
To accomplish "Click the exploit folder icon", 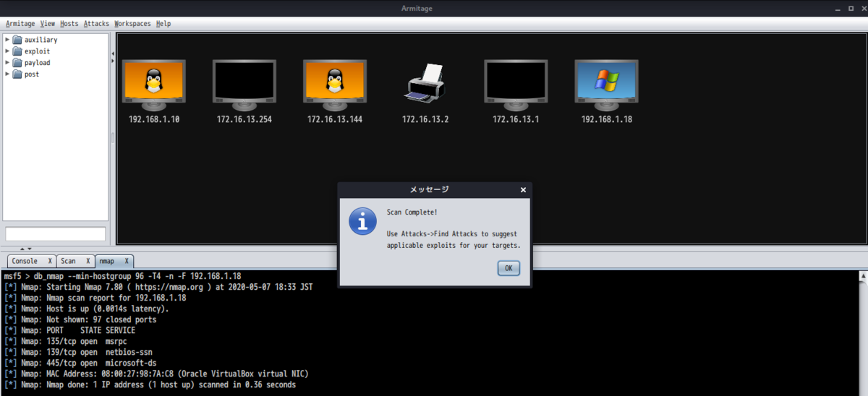I will click(17, 51).
